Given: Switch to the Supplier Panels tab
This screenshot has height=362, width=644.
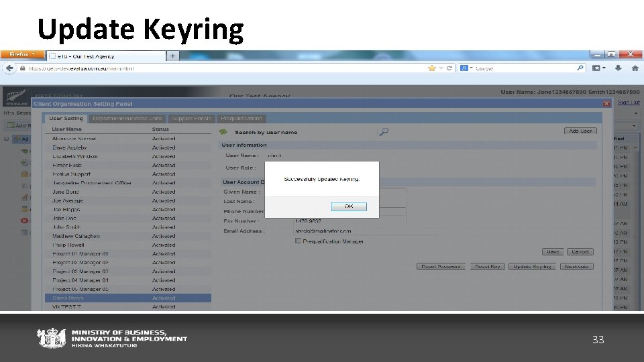Looking at the screenshot, I should 191,118.
